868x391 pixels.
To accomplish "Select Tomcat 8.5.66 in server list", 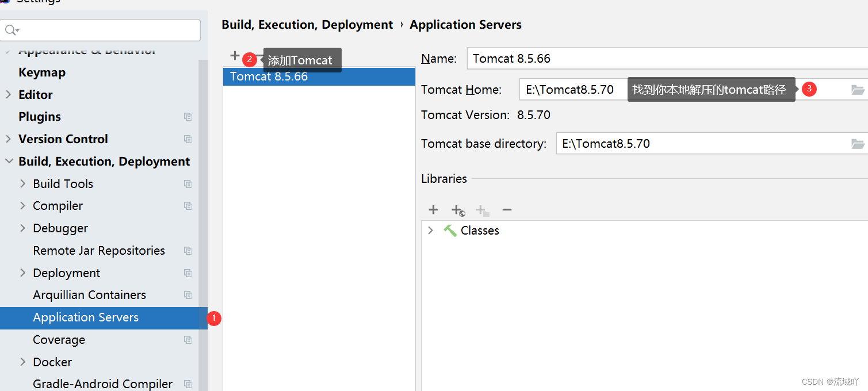I will pyautogui.click(x=319, y=76).
